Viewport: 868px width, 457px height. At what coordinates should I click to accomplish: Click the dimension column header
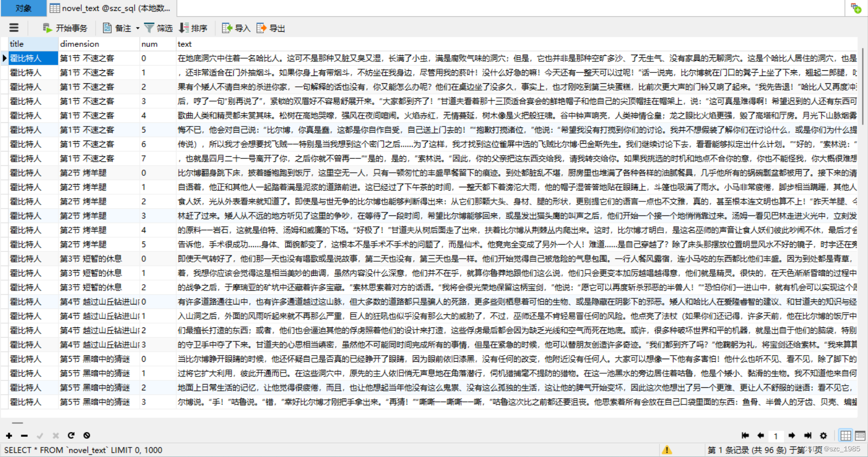point(99,44)
